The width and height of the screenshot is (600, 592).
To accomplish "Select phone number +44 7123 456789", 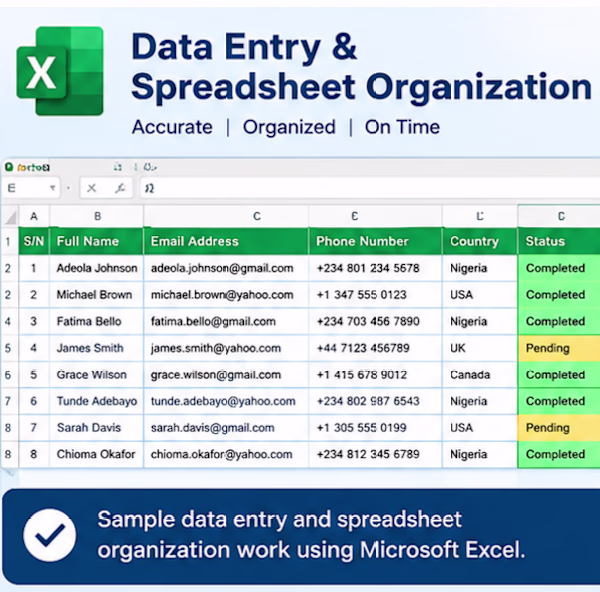I will [x=363, y=348].
